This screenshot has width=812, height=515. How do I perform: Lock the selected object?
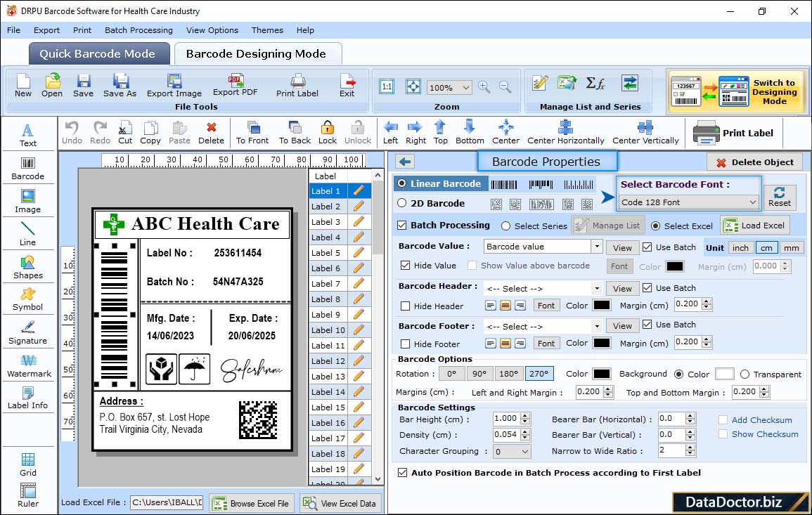pyautogui.click(x=328, y=133)
